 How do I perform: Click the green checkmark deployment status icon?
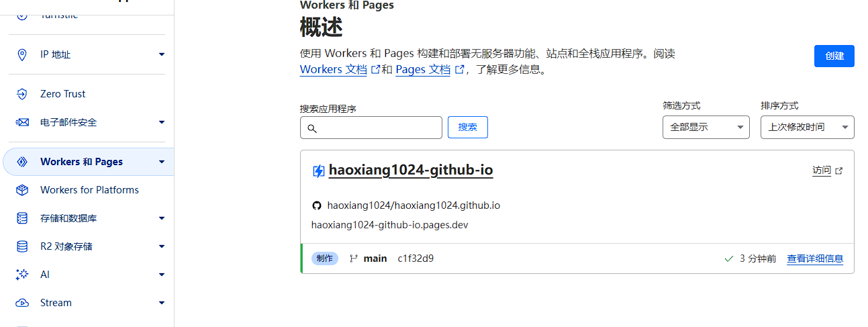click(x=729, y=259)
